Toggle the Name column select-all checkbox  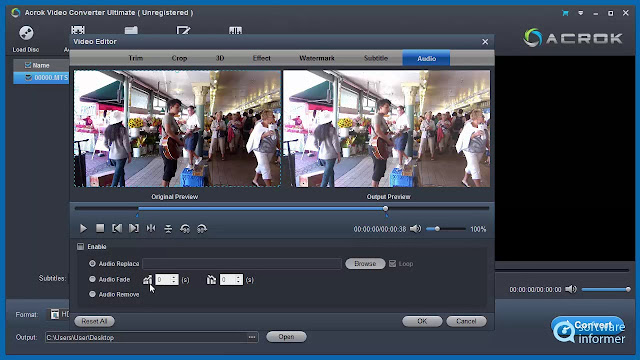pyautogui.click(x=28, y=65)
